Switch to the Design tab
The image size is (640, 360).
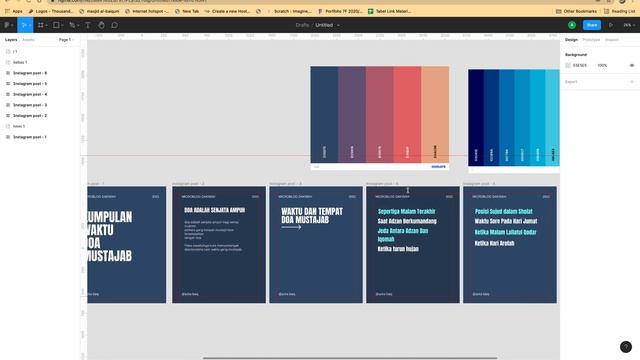pos(571,40)
